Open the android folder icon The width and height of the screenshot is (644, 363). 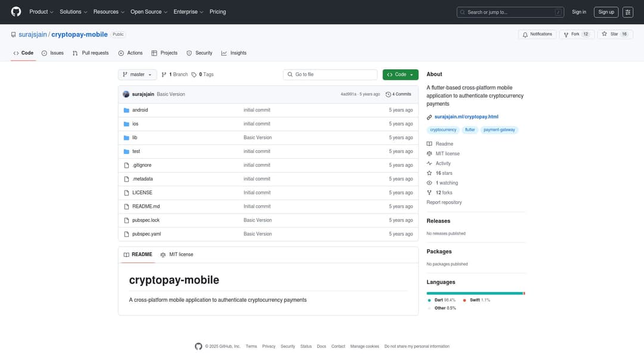(126, 110)
